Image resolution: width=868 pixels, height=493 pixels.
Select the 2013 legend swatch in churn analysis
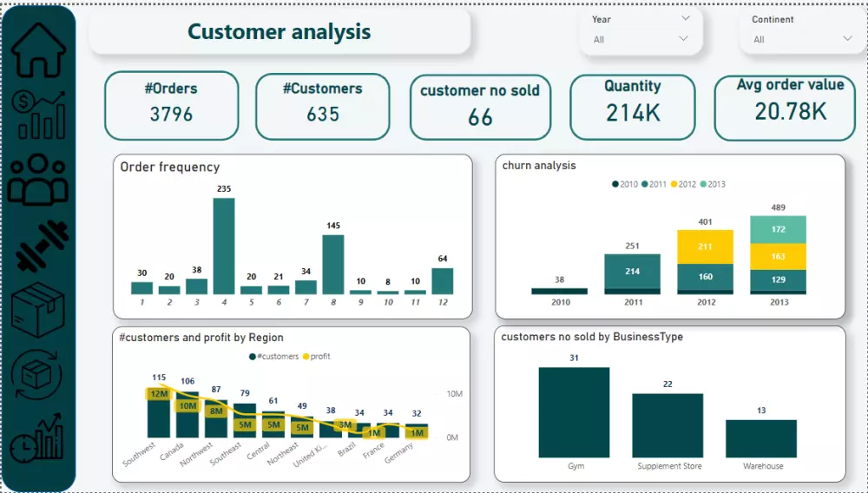click(x=704, y=184)
